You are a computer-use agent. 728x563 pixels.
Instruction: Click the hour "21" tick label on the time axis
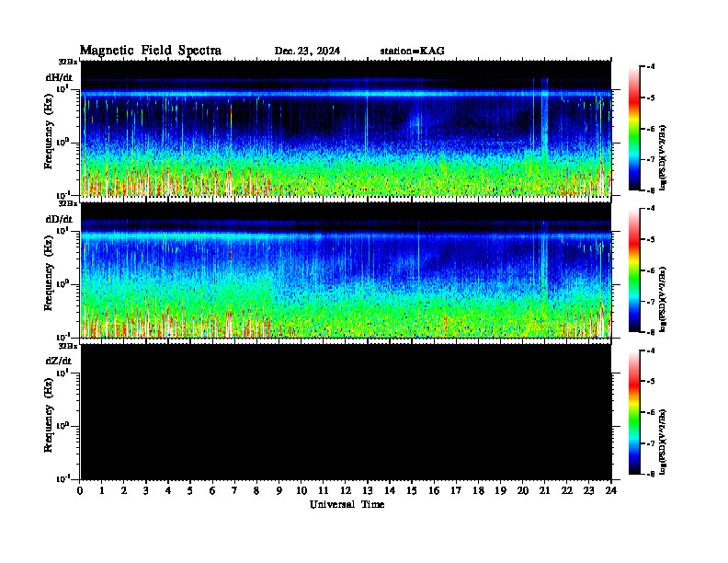544,490
